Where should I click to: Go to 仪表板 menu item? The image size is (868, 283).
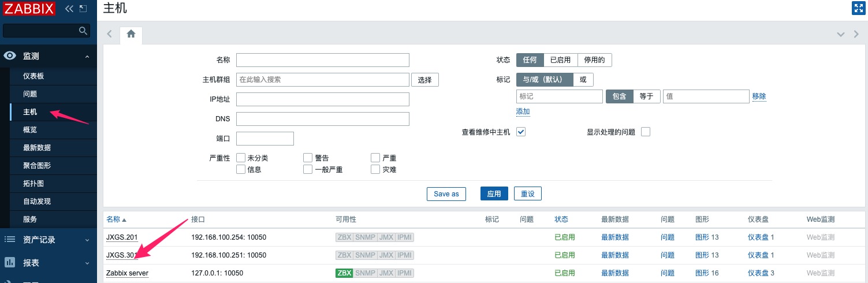click(33, 76)
